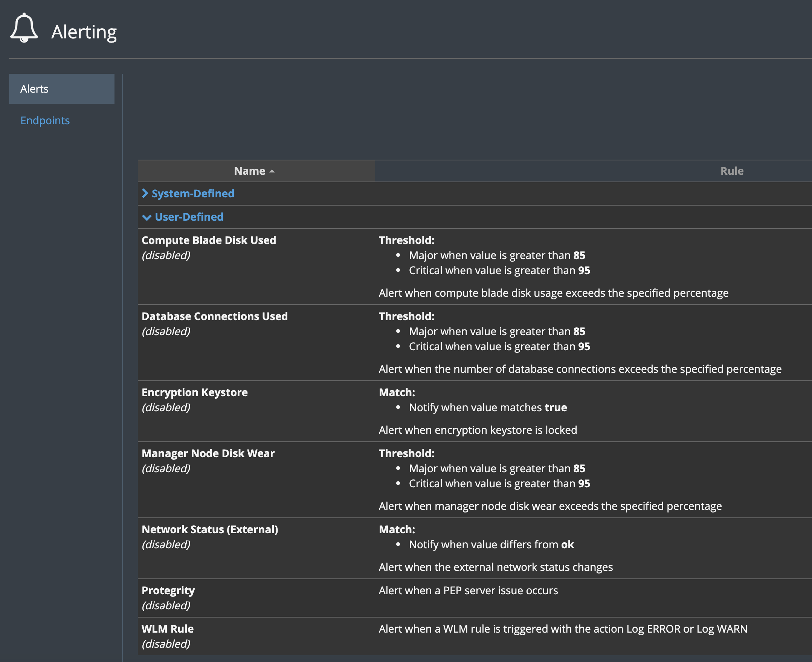
Task: Sort by the Name column arrow
Action: [x=272, y=171]
